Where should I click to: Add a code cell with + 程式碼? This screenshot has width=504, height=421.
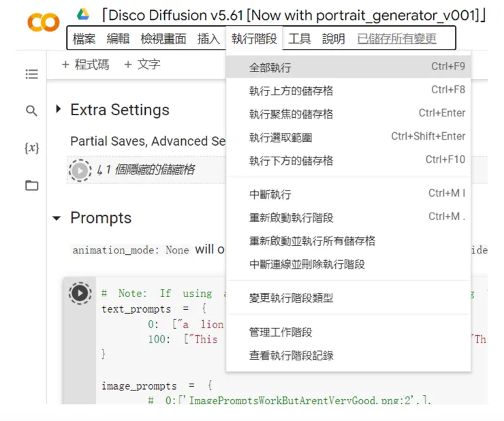tap(85, 64)
